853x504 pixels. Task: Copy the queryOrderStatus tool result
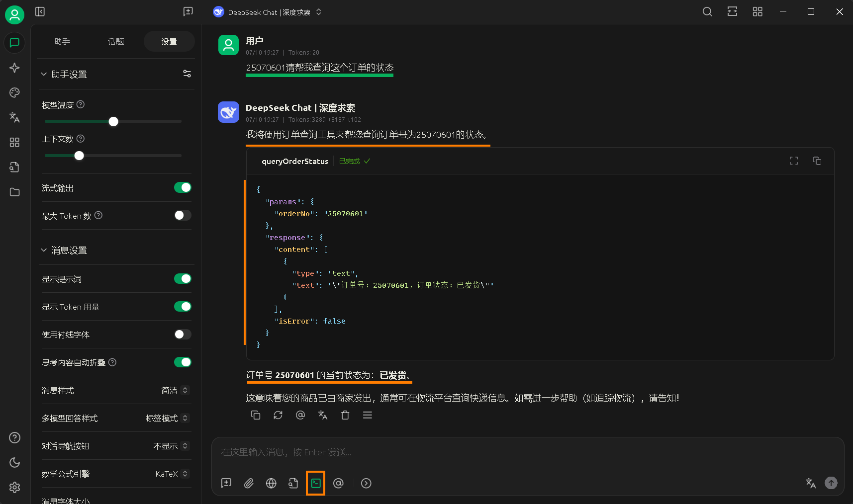point(817,161)
